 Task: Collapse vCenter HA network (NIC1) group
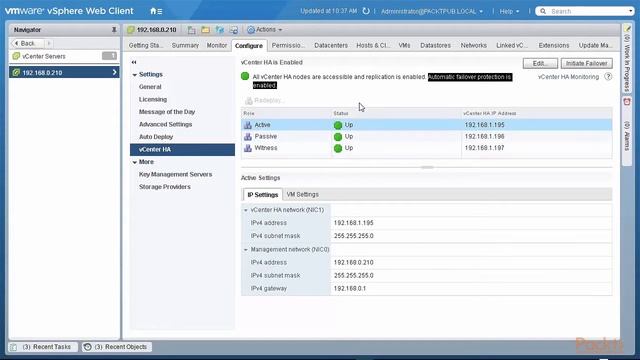tap(246, 210)
